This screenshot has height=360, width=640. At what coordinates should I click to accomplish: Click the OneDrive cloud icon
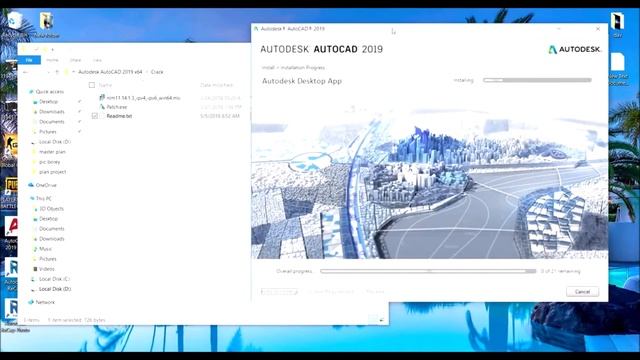[x=31, y=185]
